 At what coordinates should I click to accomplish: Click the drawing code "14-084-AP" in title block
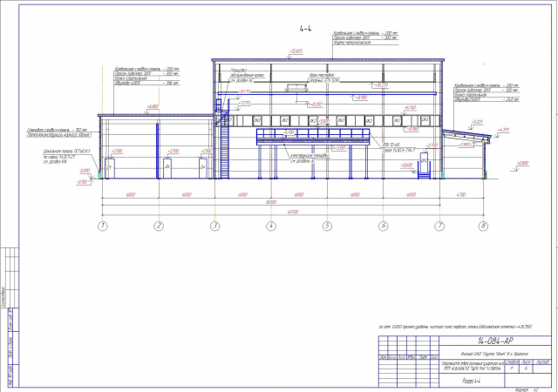click(495, 341)
